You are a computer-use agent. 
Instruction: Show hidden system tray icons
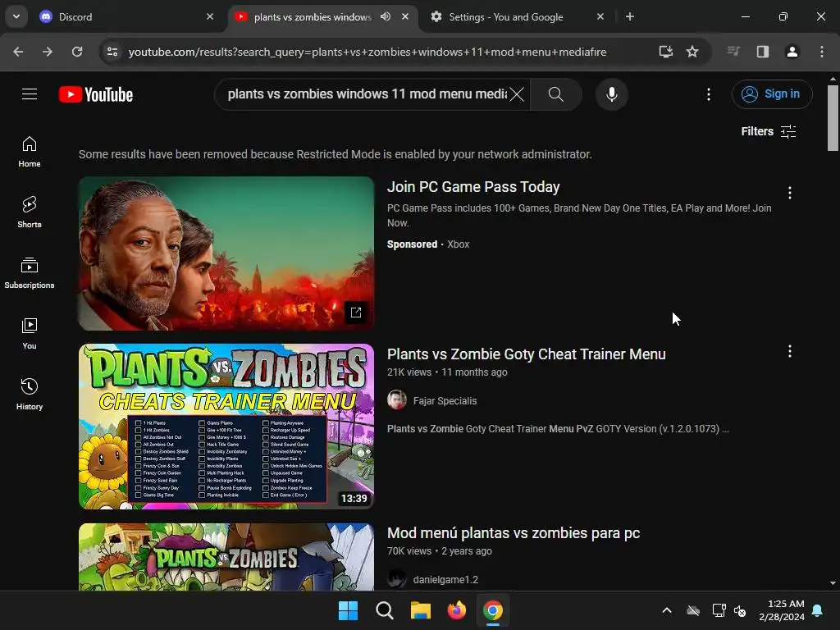(x=667, y=610)
